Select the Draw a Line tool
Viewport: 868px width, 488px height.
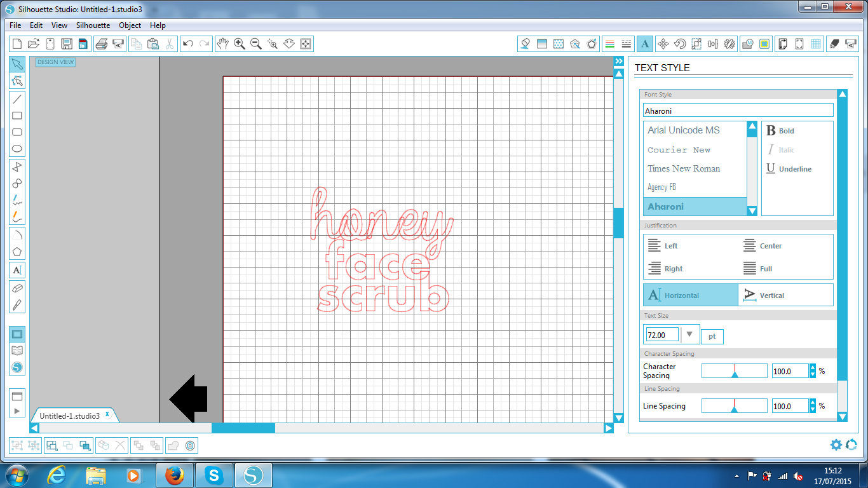pos(17,99)
